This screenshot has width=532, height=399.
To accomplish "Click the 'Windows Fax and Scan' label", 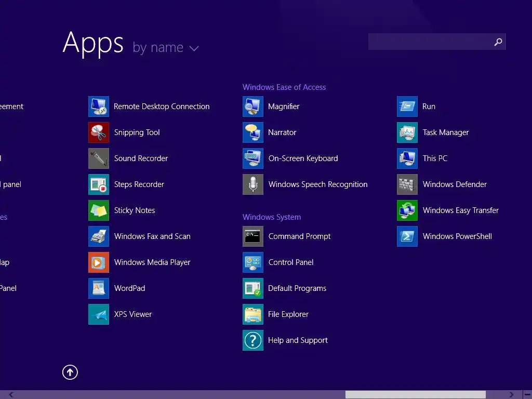I will coord(152,236).
